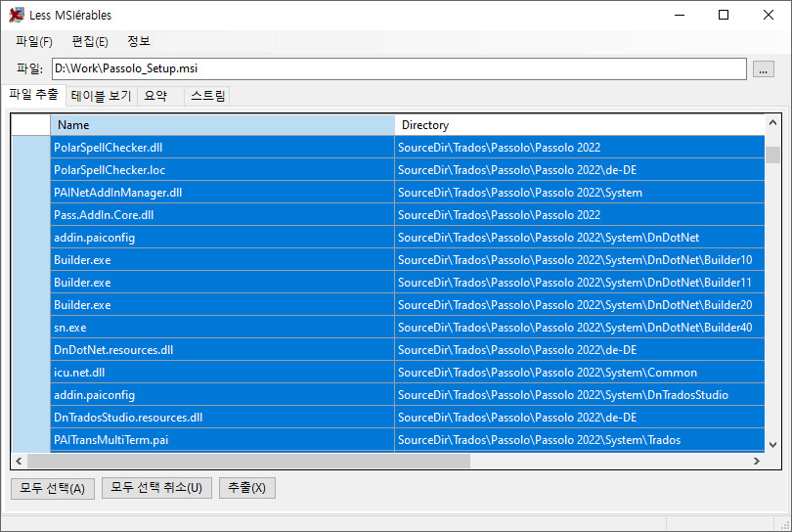
Task: Click the horizontal scrollbar right arrow
Action: pyautogui.click(x=757, y=461)
